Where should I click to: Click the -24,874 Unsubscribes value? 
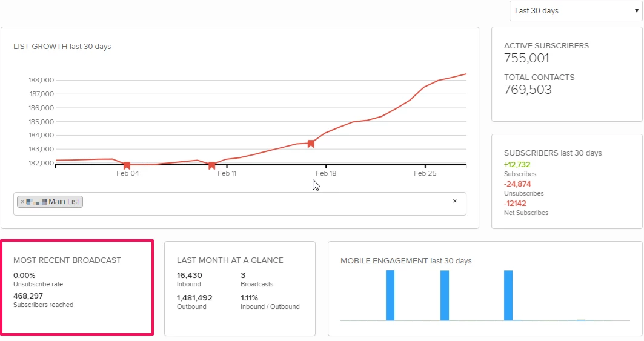tap(517, 184)
